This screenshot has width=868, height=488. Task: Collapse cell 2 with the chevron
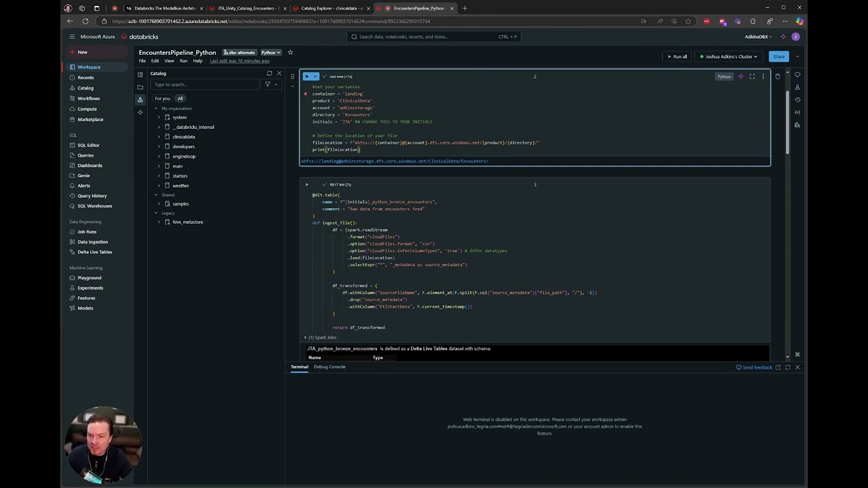(x=292, y=86)
